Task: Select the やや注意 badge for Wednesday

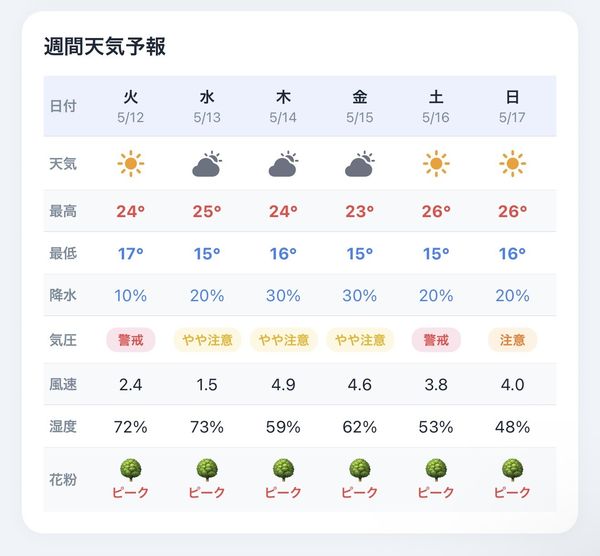Action: coord(207,340)
